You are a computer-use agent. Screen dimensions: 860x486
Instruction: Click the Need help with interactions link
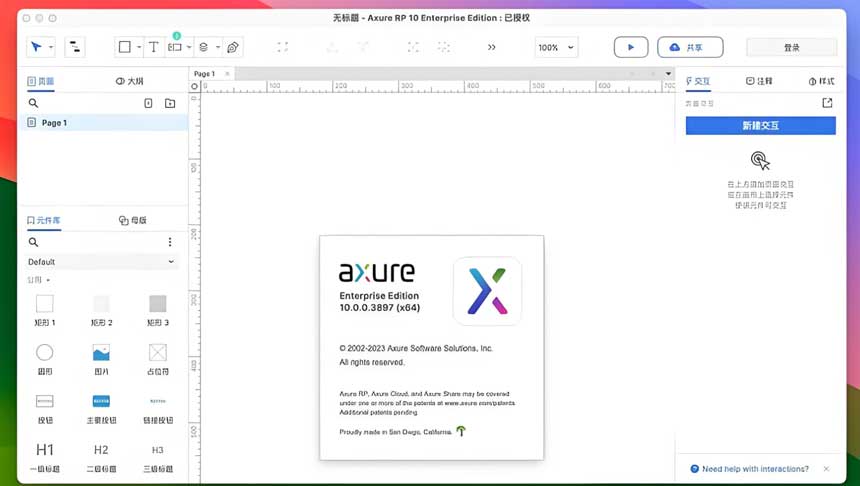[x=755, y=469]
